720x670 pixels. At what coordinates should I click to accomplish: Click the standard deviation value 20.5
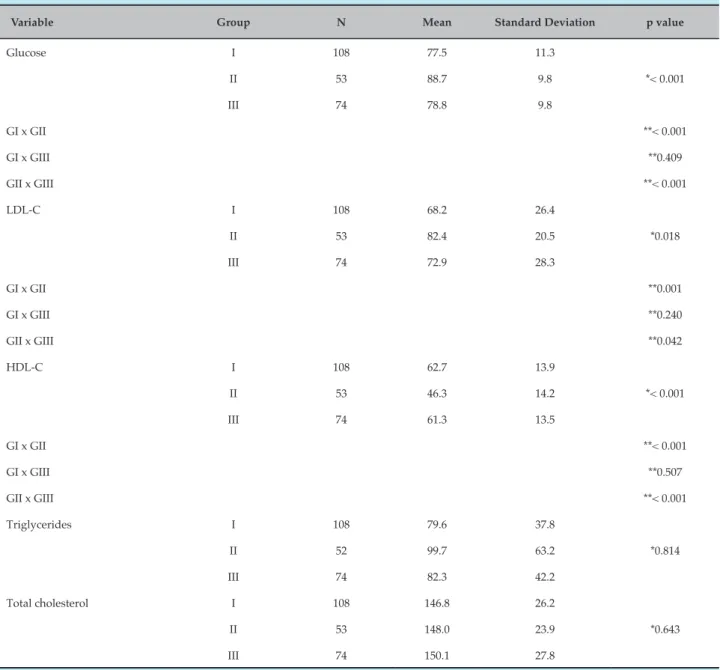(x=545, y=236)
